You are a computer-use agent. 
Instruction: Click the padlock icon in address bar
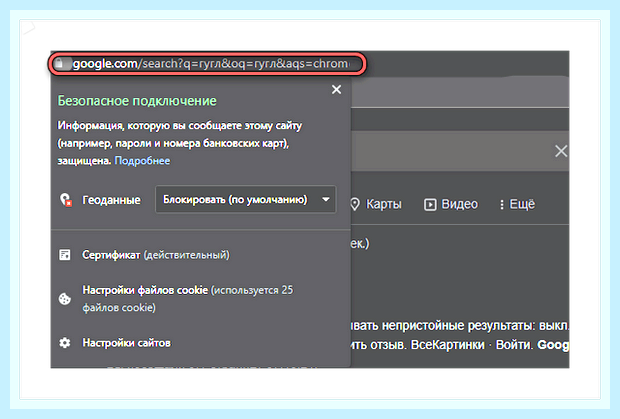tap(59, 63)
